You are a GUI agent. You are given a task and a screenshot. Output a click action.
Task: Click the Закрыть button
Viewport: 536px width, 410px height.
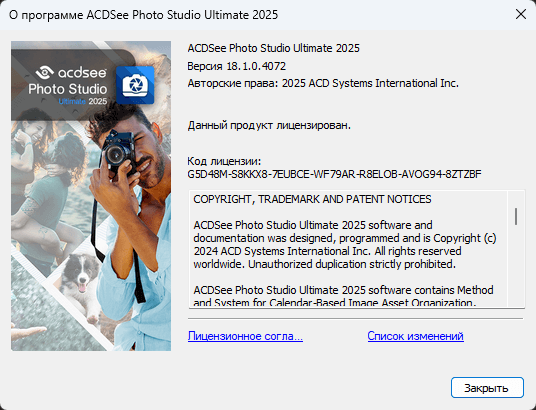[x=487, y=387]
